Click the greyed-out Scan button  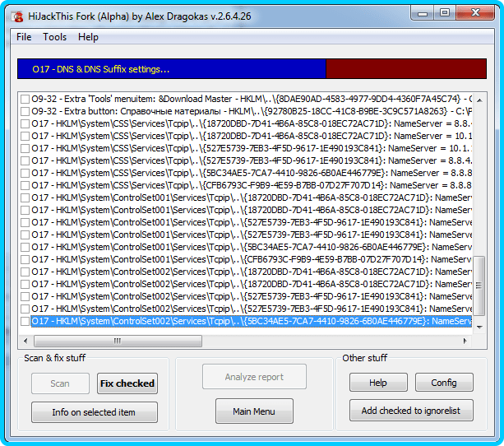pos(60,383)
